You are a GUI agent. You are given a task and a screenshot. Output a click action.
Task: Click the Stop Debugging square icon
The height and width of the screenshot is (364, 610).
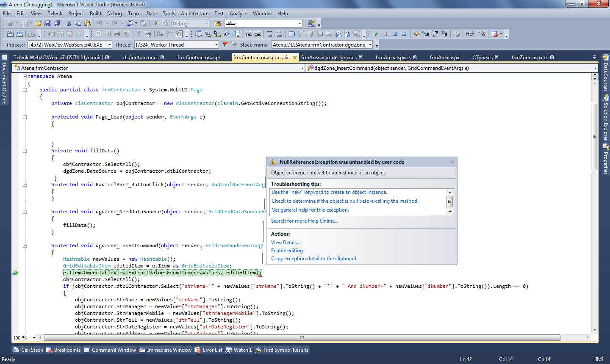pos(394,34)
